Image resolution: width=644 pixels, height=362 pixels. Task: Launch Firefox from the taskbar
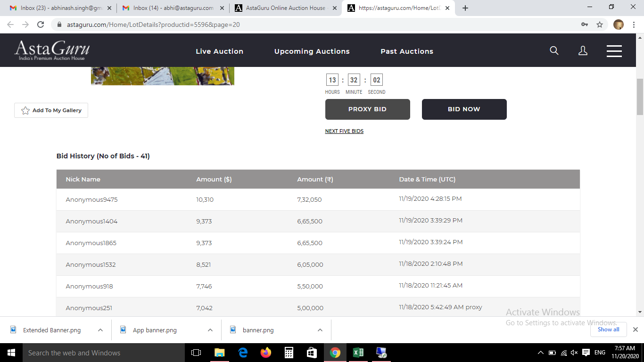point(266,353)
